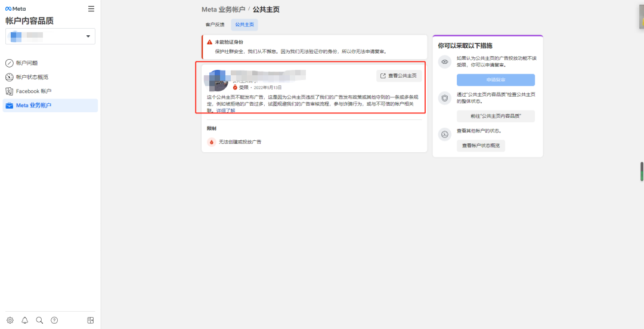Click the 申请复审 button
This screenshot has width=644, height=329.
coord(496,80)
